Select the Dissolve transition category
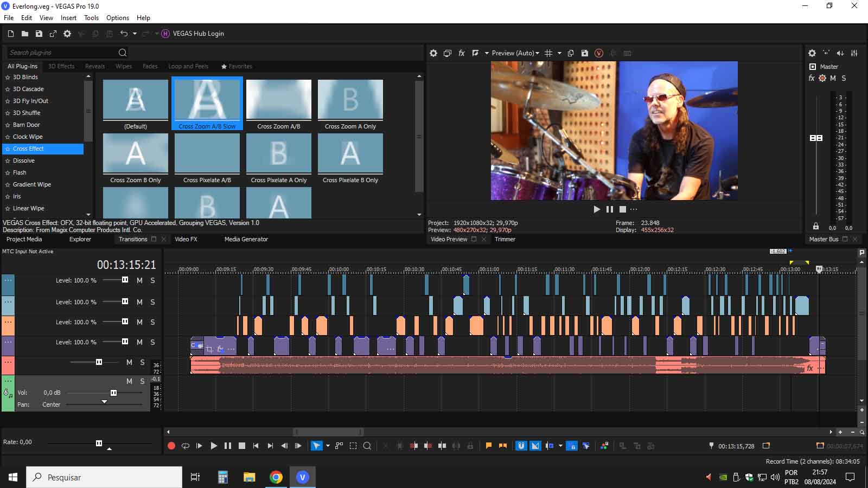 pos(24,160)
